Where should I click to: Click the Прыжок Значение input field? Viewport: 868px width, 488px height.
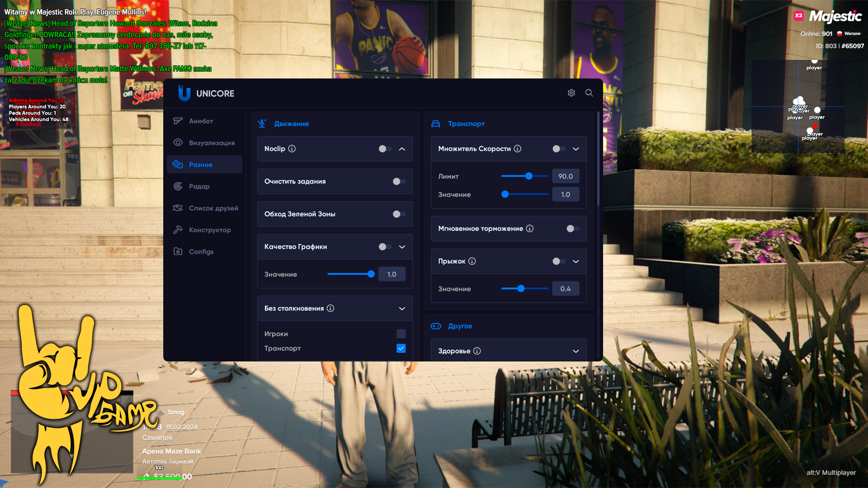[x=565, y=289]
